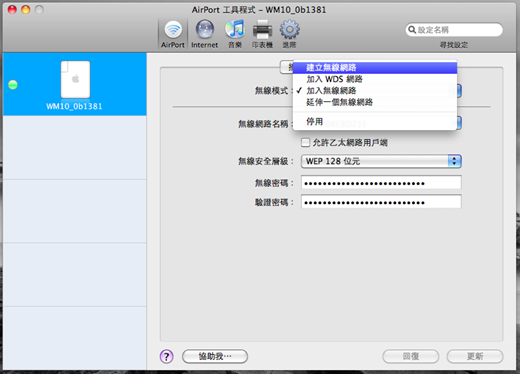Toggle 允許乙太網路用戶端 checkbox
The width and height of the screenshot is (520, 374).
(305, 143)
